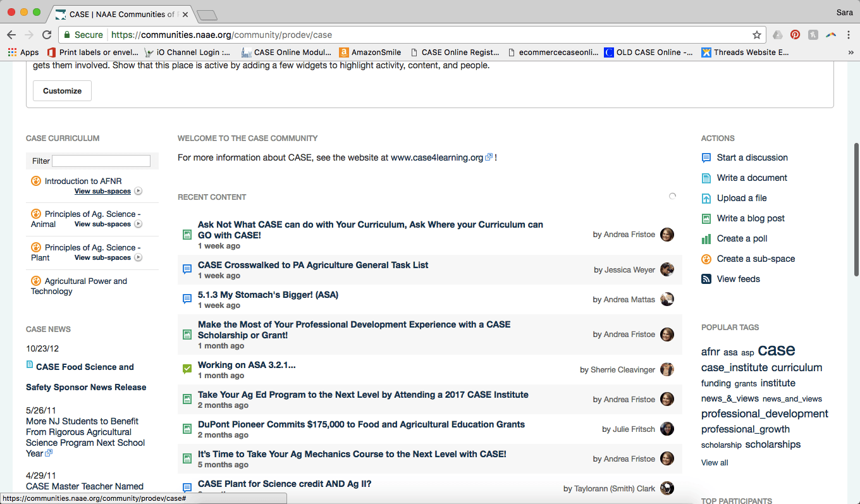Click the CASE Curriculum Filter text field
The width and height of the screenshot is (860, 504).
tap(101, 161)
